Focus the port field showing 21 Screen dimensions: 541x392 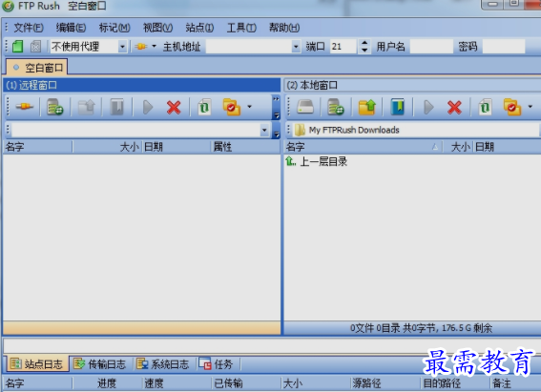pos(343,46)
